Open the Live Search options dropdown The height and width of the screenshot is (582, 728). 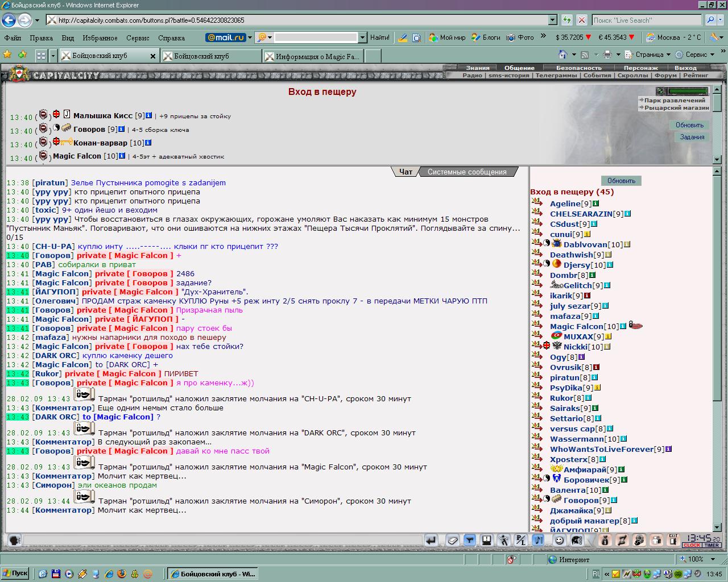[721, 20]
